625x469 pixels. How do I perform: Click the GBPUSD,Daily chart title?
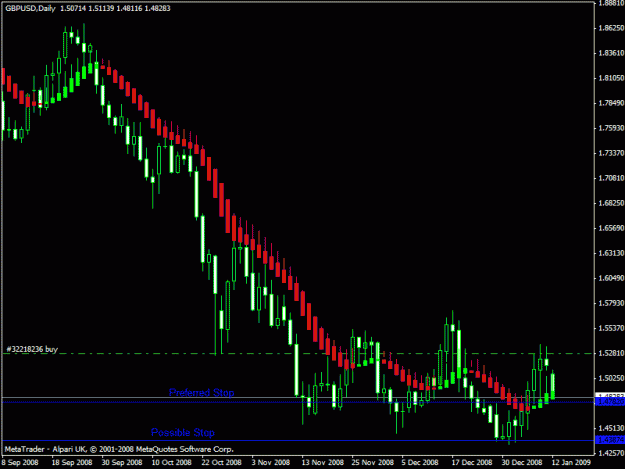point(30,8)
